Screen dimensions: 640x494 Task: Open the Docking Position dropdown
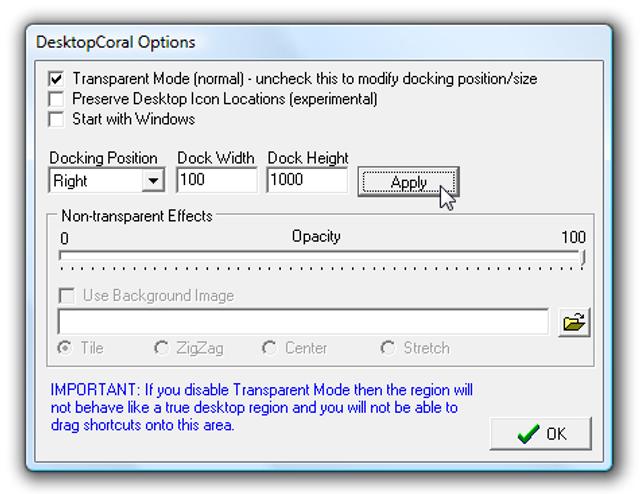pyautogui.click(x=152, y=181)
